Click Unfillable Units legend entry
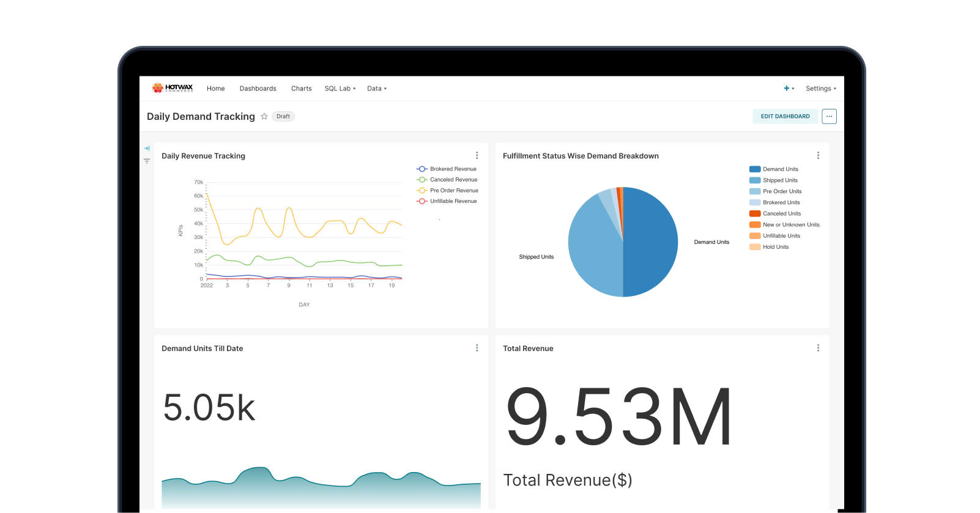Viewport: 980px width, 513px height. 774,236
